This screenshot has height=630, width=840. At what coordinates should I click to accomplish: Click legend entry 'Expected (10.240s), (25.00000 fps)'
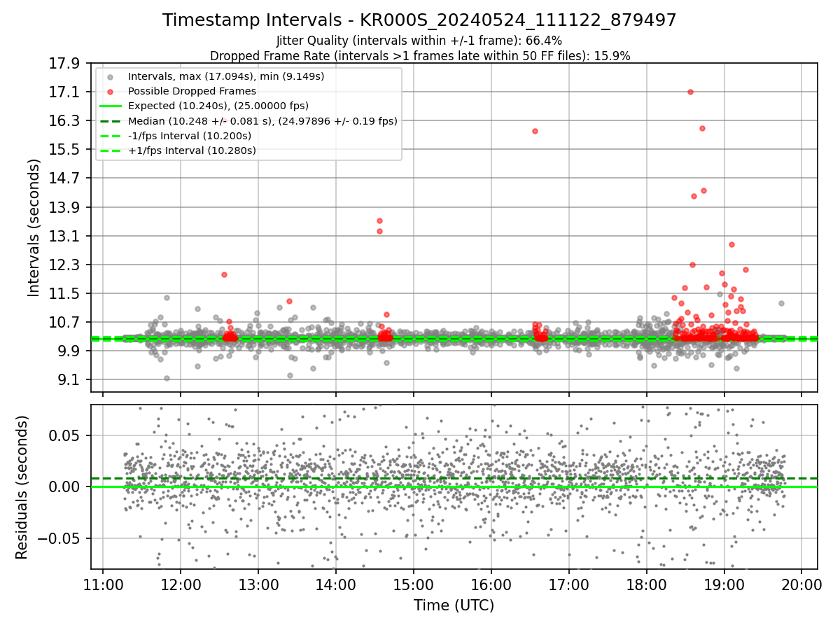click(218, 106)
